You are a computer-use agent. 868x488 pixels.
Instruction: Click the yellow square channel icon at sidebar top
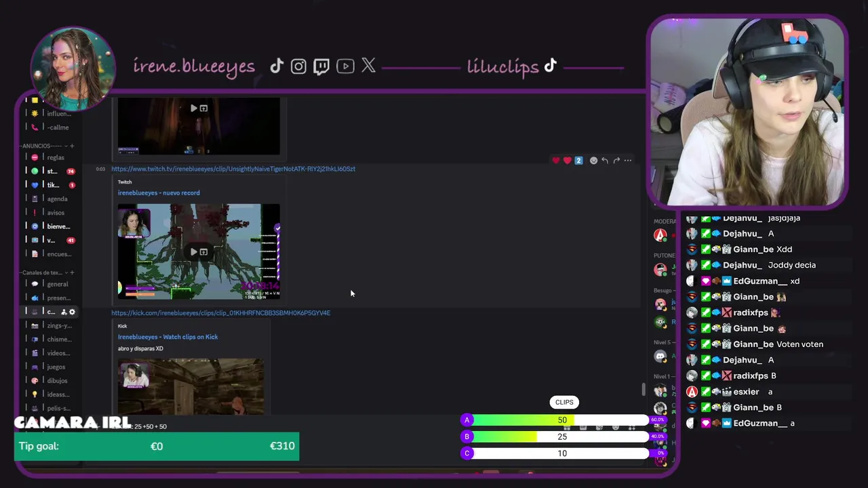(35, 100)
